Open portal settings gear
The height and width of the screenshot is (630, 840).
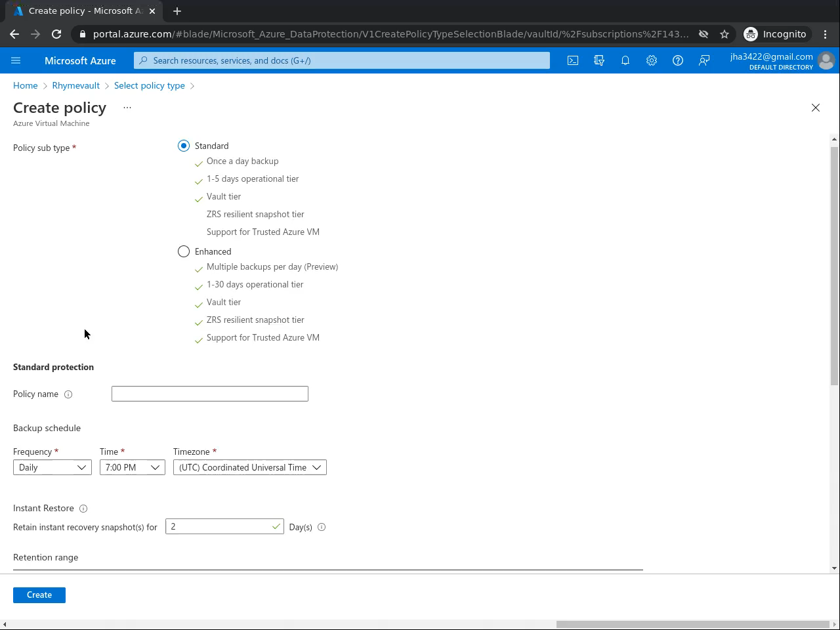pyautogui.click(x=652, y=60)
